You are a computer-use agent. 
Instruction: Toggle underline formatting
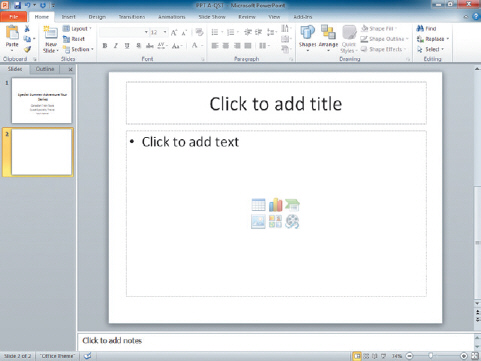[x=127, y=46]
